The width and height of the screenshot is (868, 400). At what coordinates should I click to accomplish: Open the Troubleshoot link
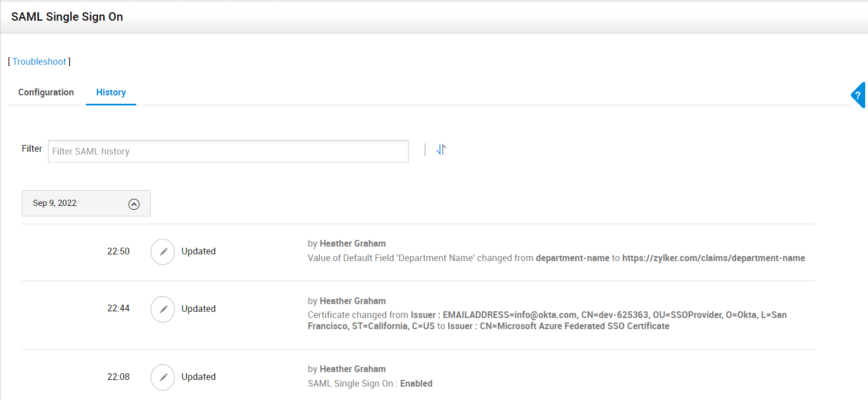pyautogui.click(x=39, y=61)
